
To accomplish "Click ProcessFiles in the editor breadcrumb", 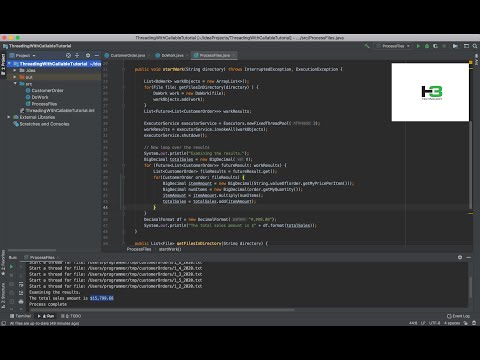I will 139,249.
